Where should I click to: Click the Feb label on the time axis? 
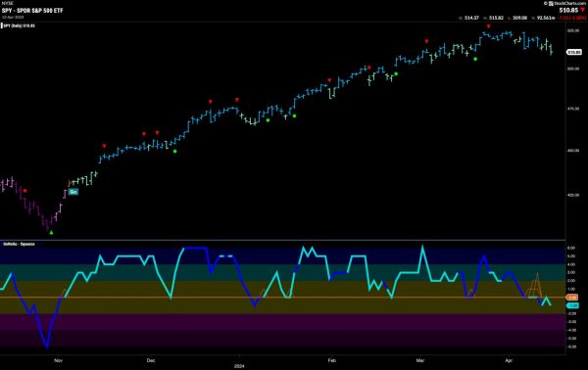[332, 360]
